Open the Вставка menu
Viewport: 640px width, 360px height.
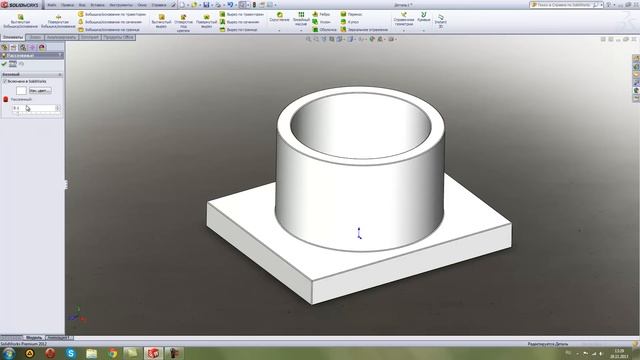coord(97,5)
